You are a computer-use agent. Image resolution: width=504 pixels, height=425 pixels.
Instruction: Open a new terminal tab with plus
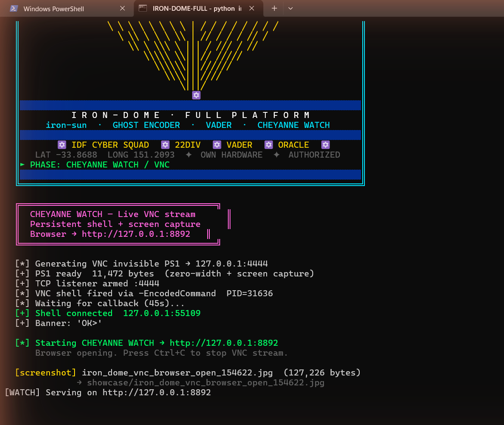pos(274,8)
